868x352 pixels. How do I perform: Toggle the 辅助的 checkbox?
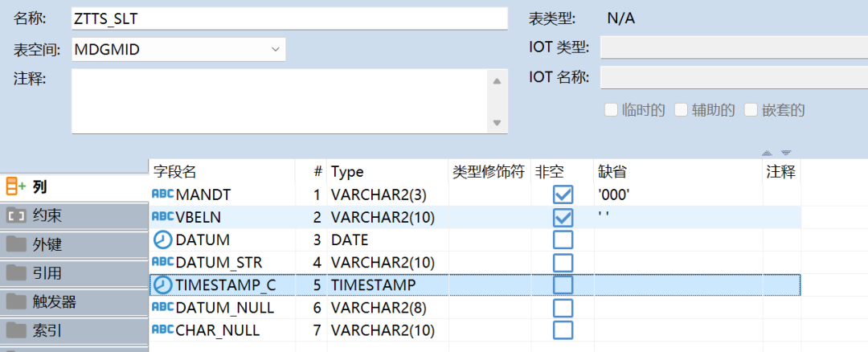[681, 109]
